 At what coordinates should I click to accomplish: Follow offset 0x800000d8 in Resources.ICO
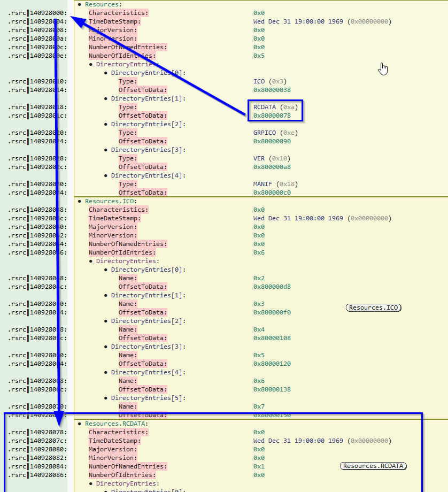click(x=272, y=287)
